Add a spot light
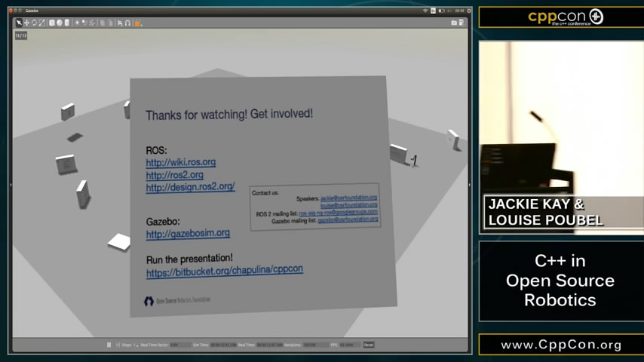This screenshot has width=644, height=362. (84, 23)
